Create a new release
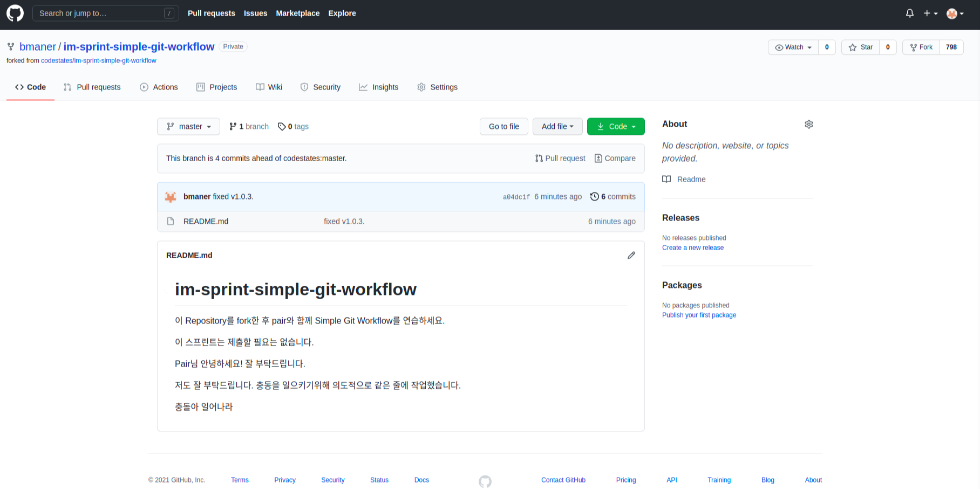Image resolution: width=980 pixels, height=489 pixels. tap(693, 247)
